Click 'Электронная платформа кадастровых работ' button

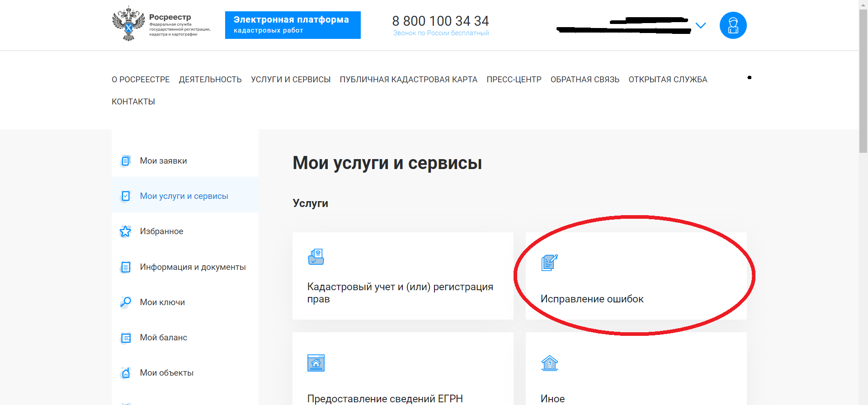click(x=292, y=25)
